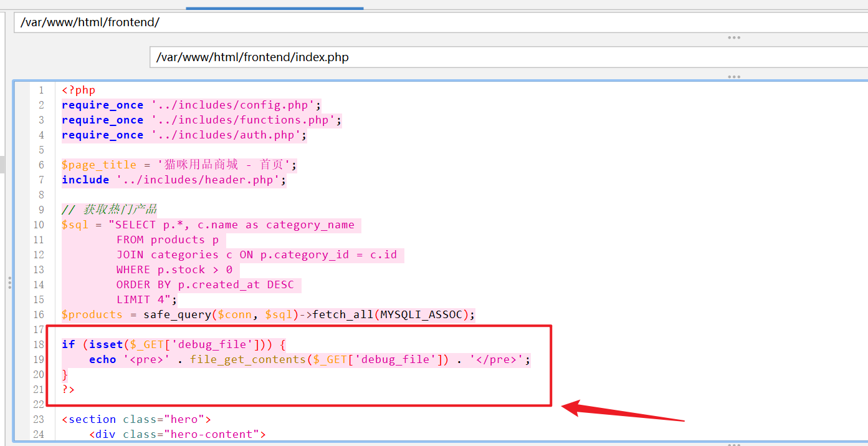The width and height of the screenshot is (868, 446).
Task: Click the include '../includes/header.php' line
Action: (174, 180)
